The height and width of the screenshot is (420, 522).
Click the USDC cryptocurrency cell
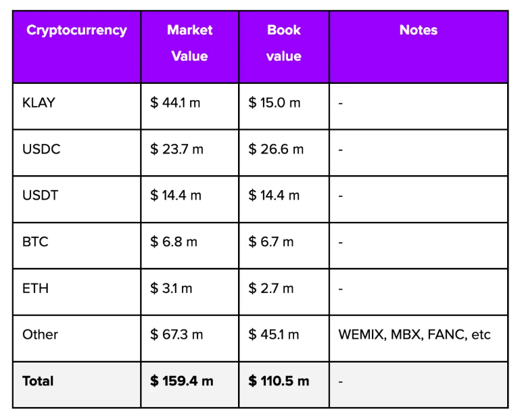click(x=41, y=149)
